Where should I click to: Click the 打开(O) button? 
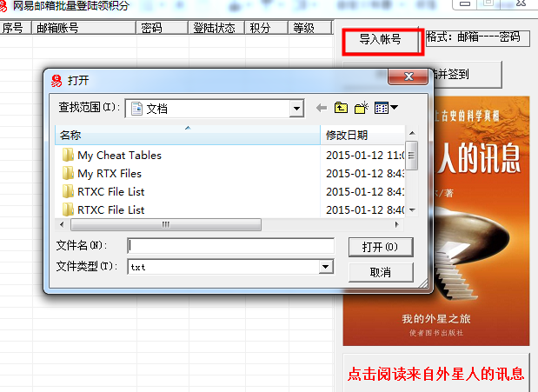(381, 247)
